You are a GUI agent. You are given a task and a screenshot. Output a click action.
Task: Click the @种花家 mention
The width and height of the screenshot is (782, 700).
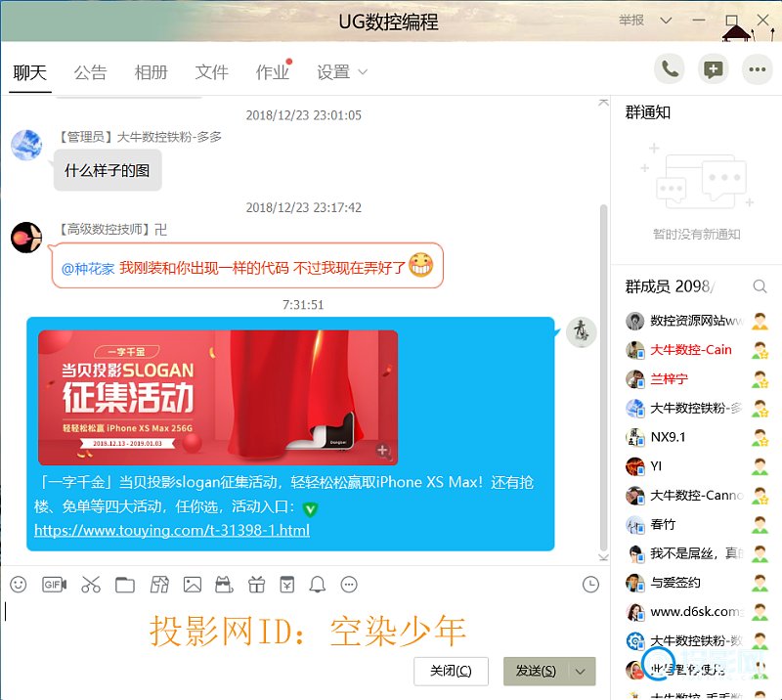[x=88, y=269]
